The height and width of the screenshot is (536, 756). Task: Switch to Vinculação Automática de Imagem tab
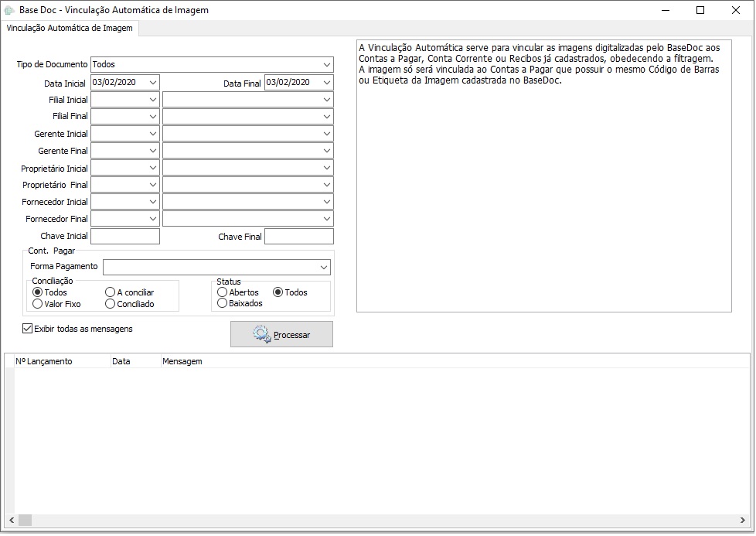click(x=70, y=29)
